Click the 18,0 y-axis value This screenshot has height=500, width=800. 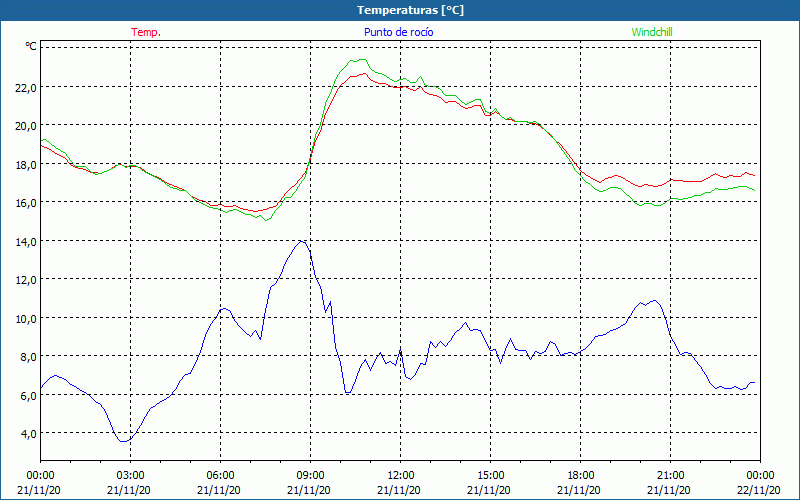(27, 165)
